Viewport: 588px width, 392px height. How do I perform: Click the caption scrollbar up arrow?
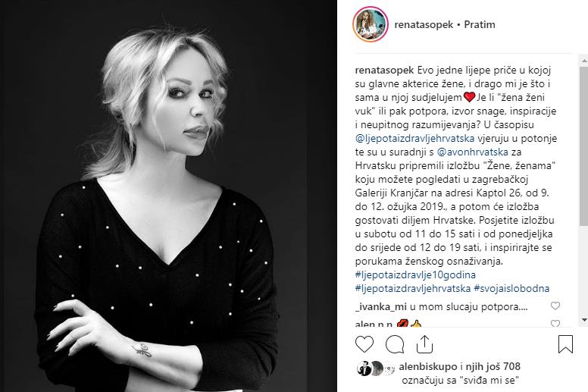584,60
